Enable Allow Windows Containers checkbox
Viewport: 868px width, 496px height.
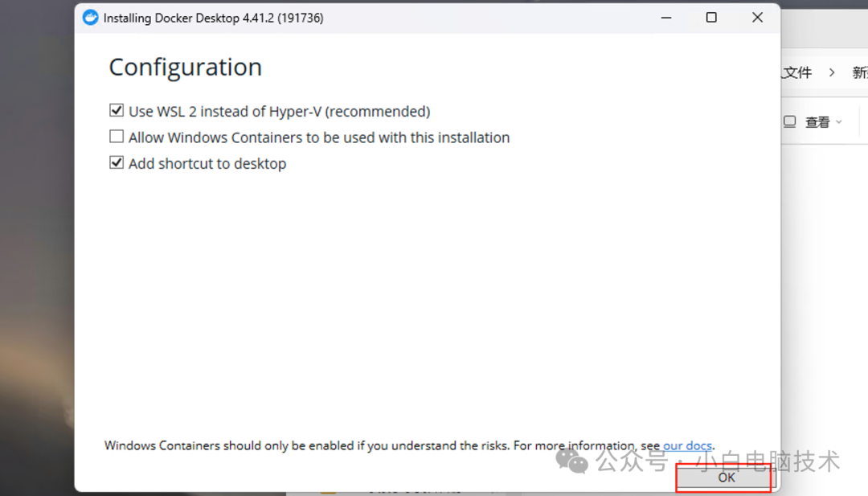[x=117, y=136]
